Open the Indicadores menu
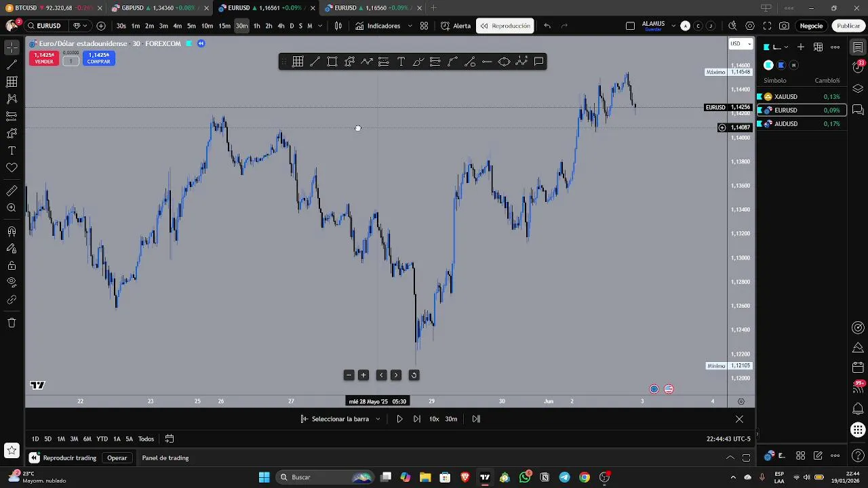868x488 pixels. [378, 26]
